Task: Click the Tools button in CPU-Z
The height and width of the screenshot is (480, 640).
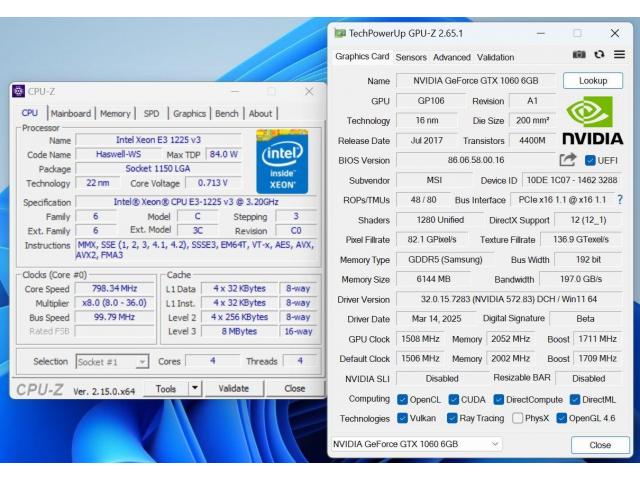Action: (x=166, y=389)
